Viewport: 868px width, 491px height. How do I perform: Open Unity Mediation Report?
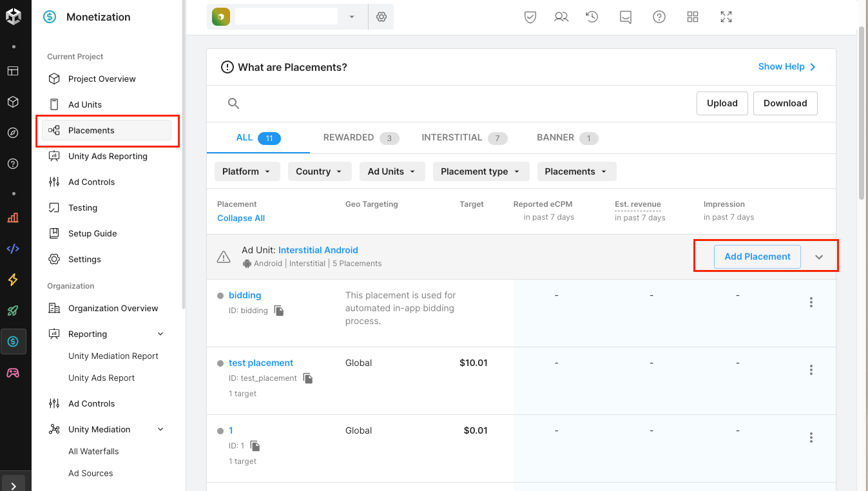pos(113,356)
